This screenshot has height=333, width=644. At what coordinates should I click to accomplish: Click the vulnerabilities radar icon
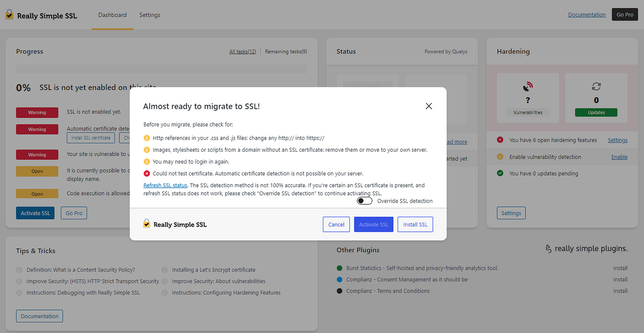point(528,86)
